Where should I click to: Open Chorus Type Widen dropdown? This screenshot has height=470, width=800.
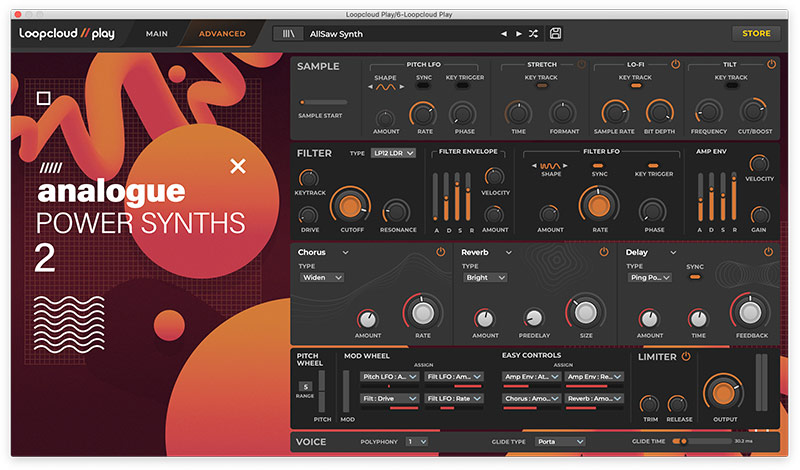click(321, 277)
